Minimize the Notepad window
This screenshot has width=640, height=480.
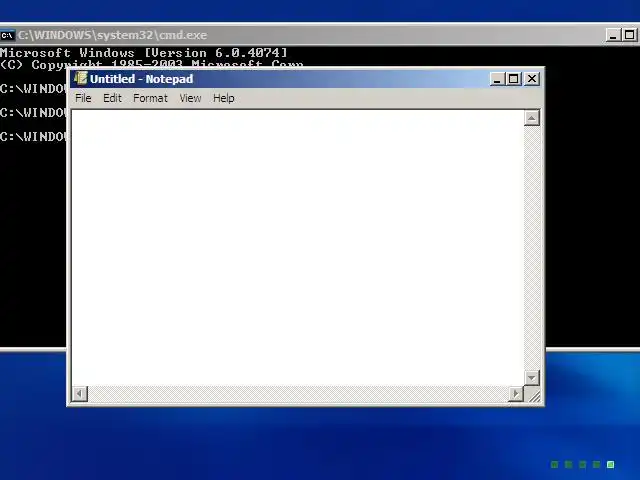(497, 78)
